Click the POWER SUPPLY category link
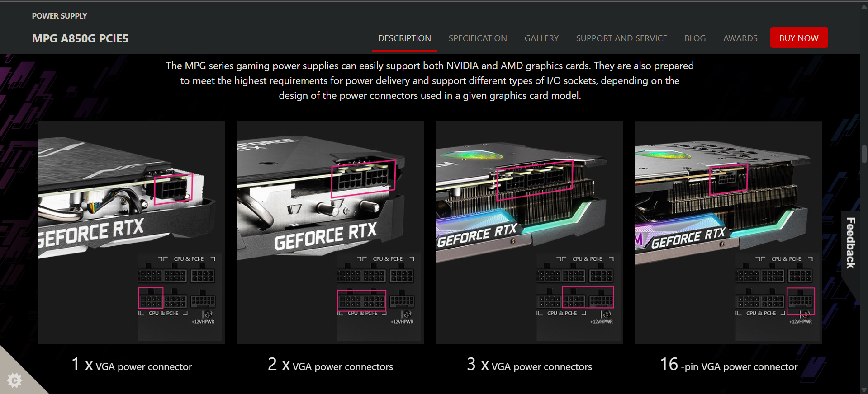This screenshot has height=394, width=868. coord(59,16)
